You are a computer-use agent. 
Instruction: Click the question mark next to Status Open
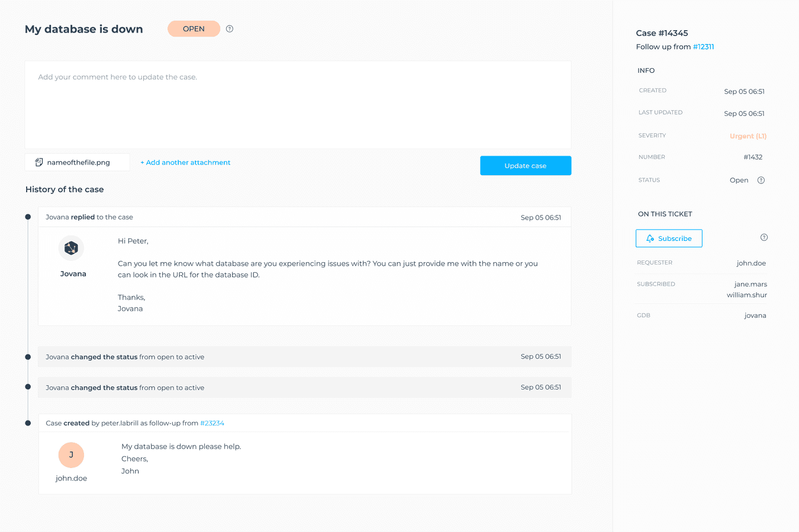click(762, 180)
